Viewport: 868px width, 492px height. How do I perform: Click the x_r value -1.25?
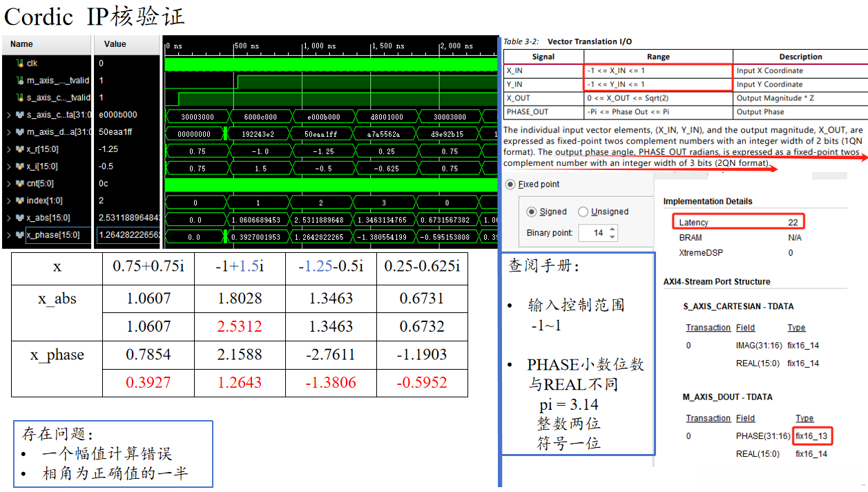108,149
